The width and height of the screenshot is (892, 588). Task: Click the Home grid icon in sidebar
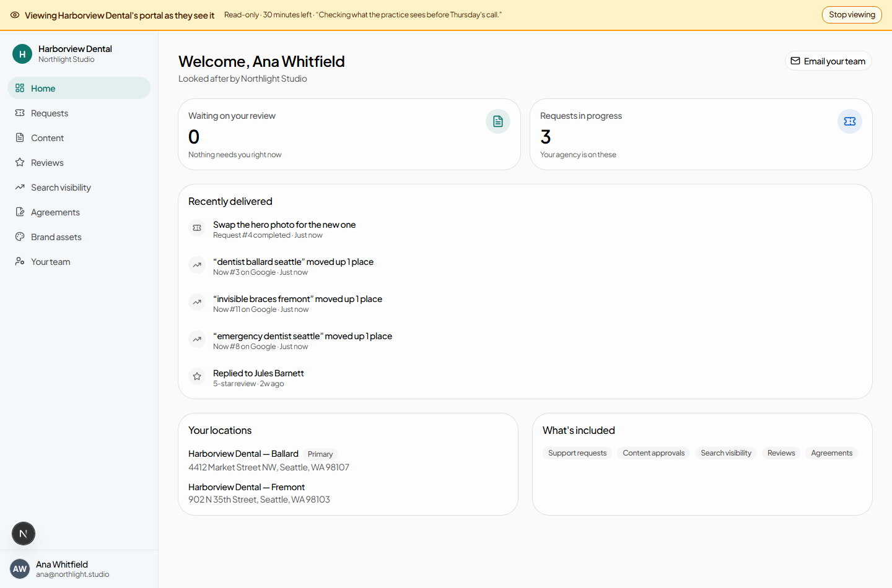coord(20,88)
